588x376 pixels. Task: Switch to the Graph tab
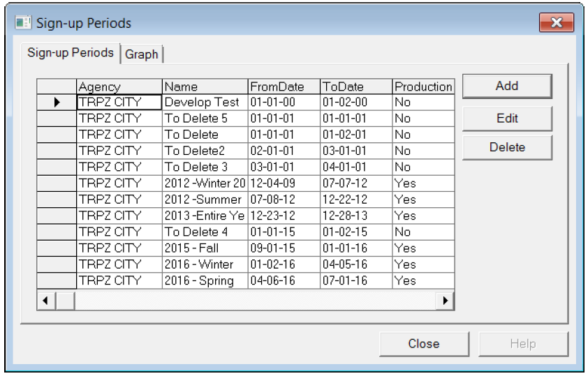141,54
